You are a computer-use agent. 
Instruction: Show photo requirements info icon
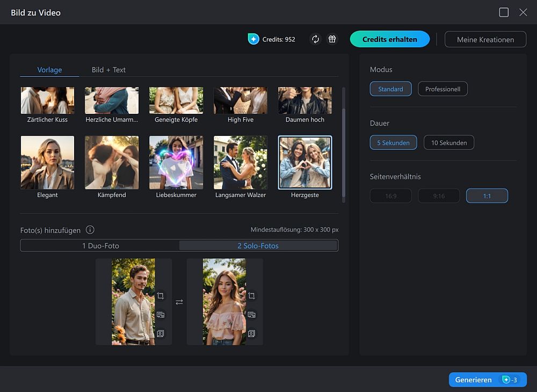pos(90,230)
